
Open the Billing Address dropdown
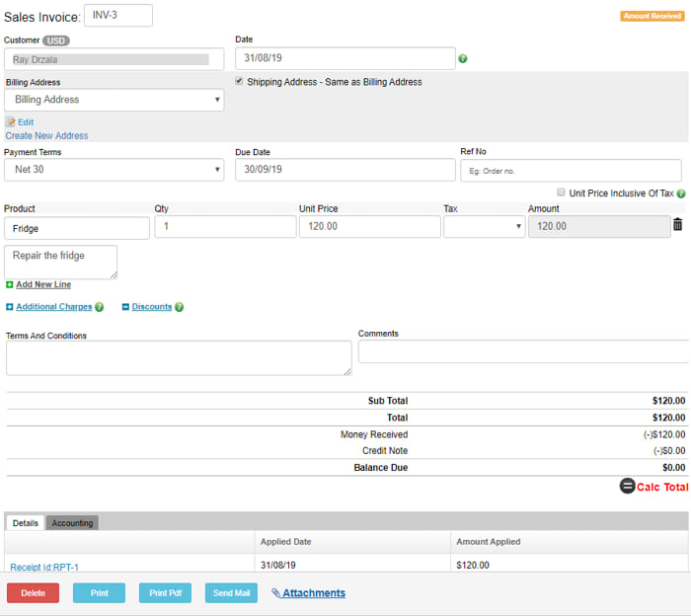(115, 100)
